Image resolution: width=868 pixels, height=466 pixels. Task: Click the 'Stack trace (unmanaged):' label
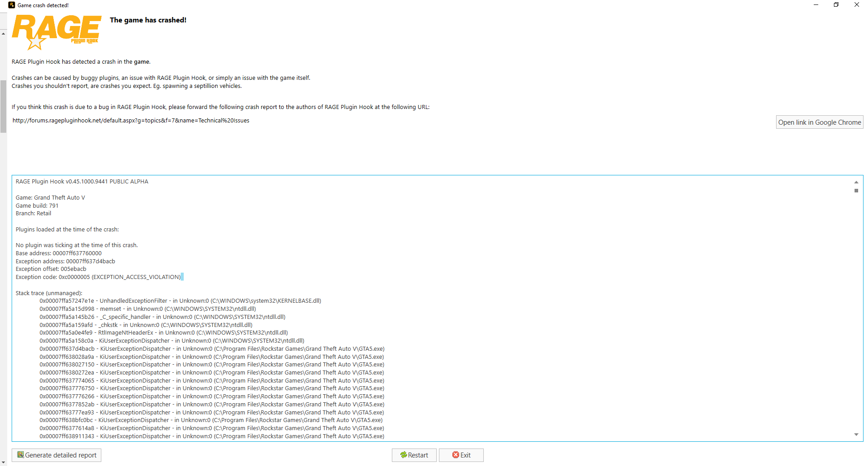(x=49, y=293)
